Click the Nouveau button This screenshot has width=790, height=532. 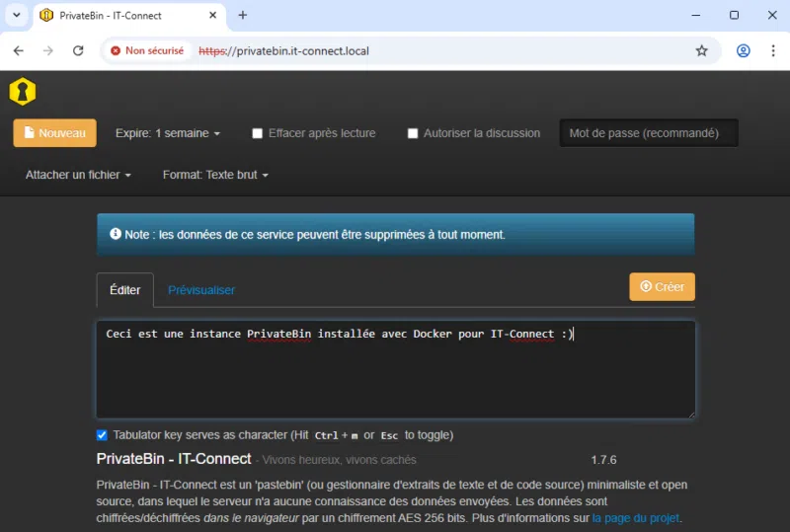point(55,133)
